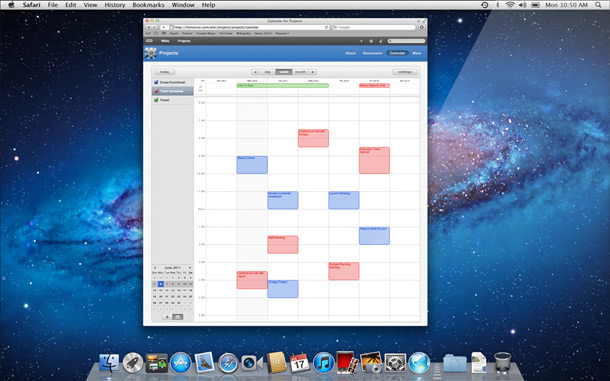Toggle the Cross-Functional calendar checkbox
The width and height of the screenshot is (610, 381).
[x=156, y=82]
